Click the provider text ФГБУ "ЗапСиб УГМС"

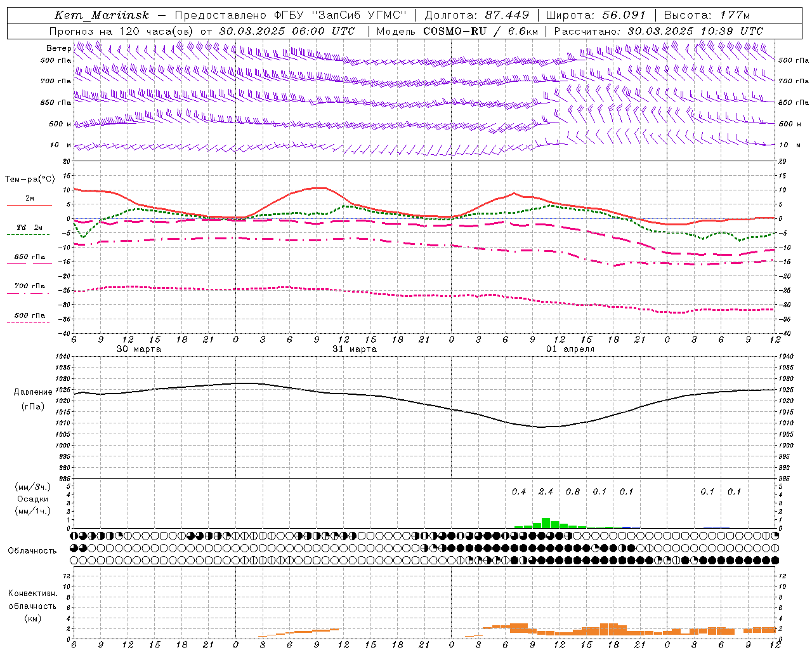coord(340,15)
